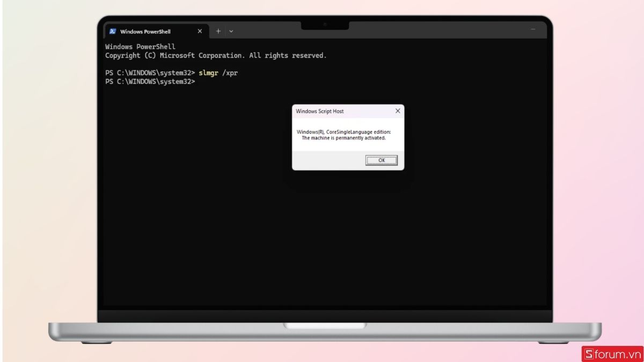The width and height of the screenshot is (644, 362).
Task: Click the Windows Script Host title bar
Action: (x=348, y=111)
